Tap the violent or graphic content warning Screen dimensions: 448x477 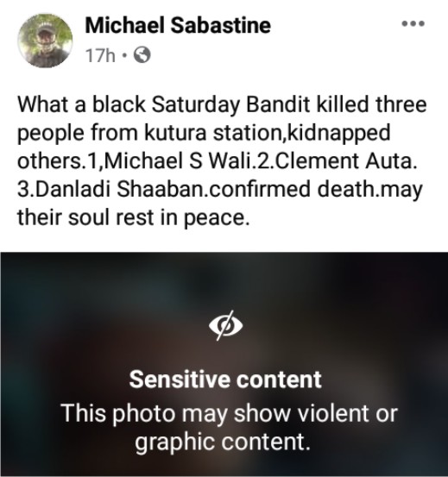coord(229,427)
